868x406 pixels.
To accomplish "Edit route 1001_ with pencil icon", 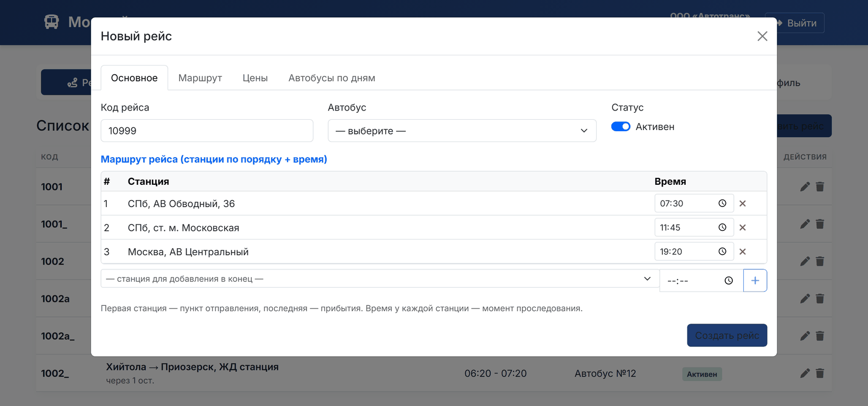I will click(805, 224).
